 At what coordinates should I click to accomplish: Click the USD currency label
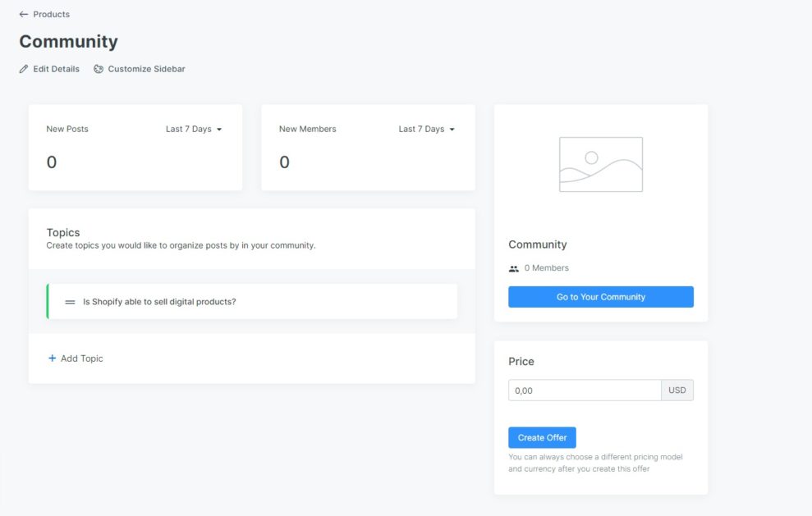677,390
